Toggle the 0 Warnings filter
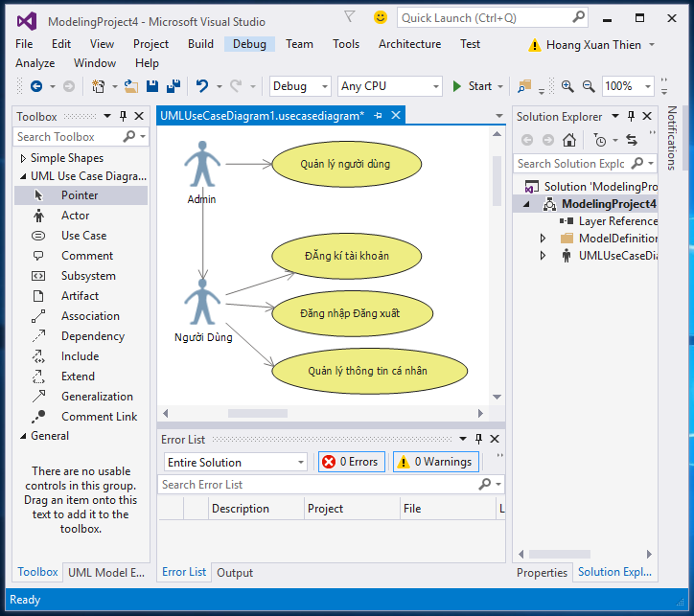This screenshot has height=616, width=694. (436, 462)
